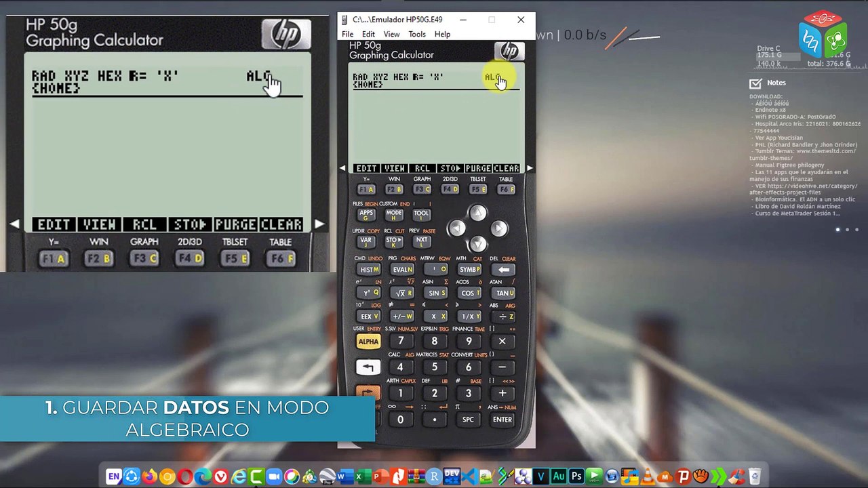This screenshot has width=868, height=488.
Task: Open the Edit menu in emulator window
Action: point(368,35)
